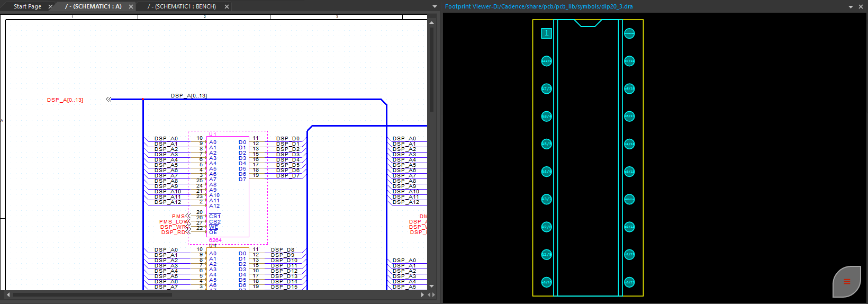The image size is (868, 304).
Task: Click the vertical scrollbar up arrow
Action: coord(431,23)
